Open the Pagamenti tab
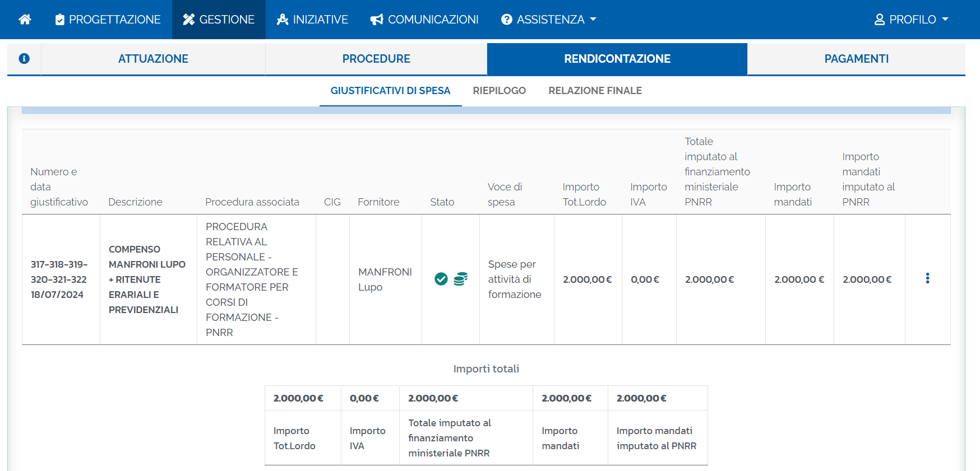Viewport: 980px width, 471px height. click(856, 59)
